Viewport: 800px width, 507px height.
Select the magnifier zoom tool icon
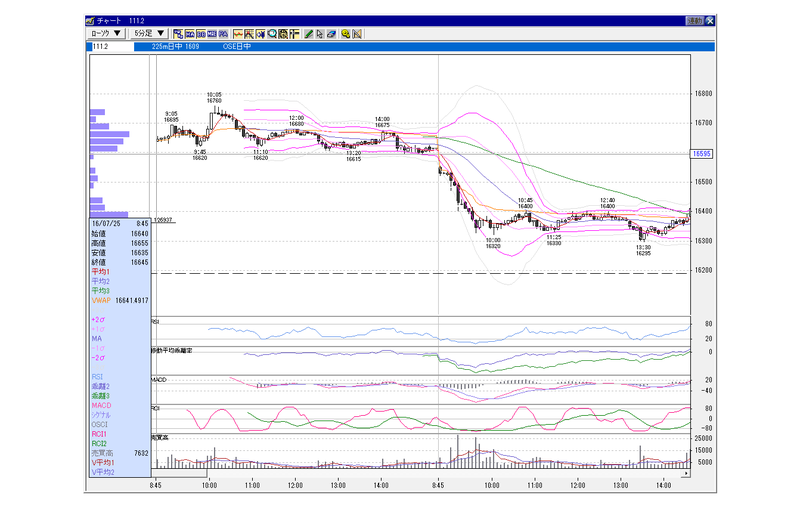[272, 34]
